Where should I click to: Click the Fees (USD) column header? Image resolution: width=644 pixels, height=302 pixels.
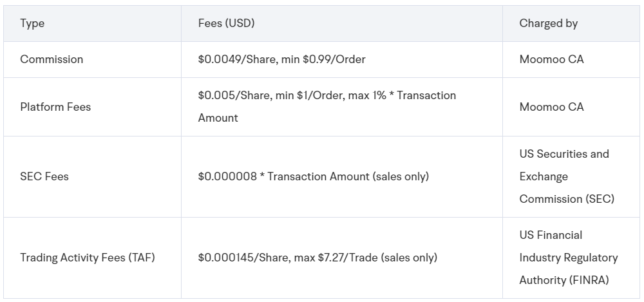[226, 23]
